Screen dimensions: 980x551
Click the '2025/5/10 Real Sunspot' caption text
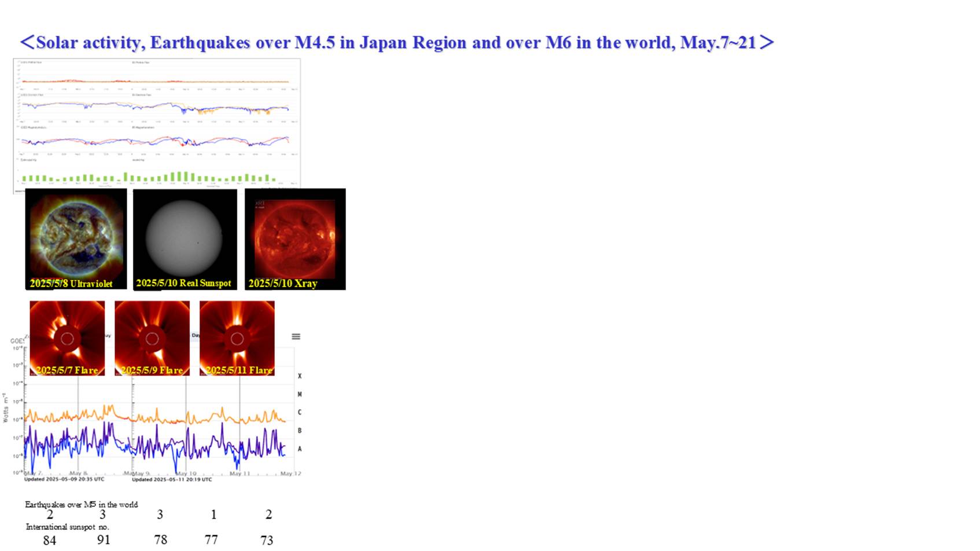point(183,283)
